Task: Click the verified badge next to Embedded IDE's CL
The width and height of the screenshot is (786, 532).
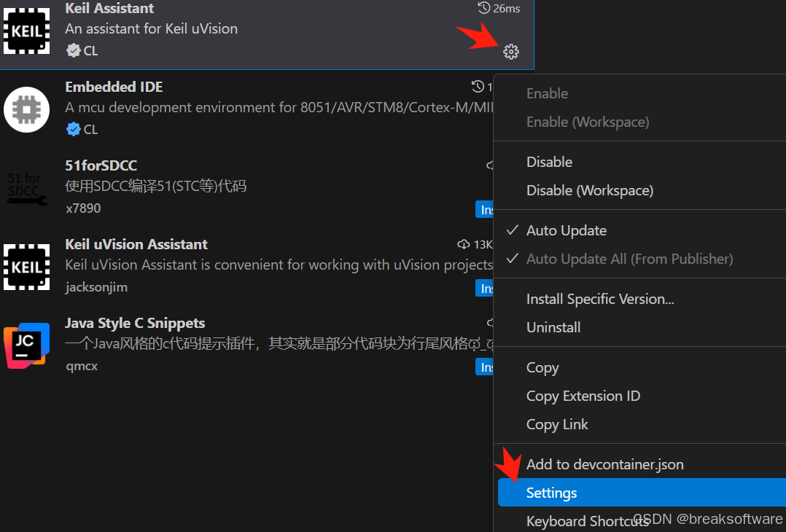Action: point(73,129)
